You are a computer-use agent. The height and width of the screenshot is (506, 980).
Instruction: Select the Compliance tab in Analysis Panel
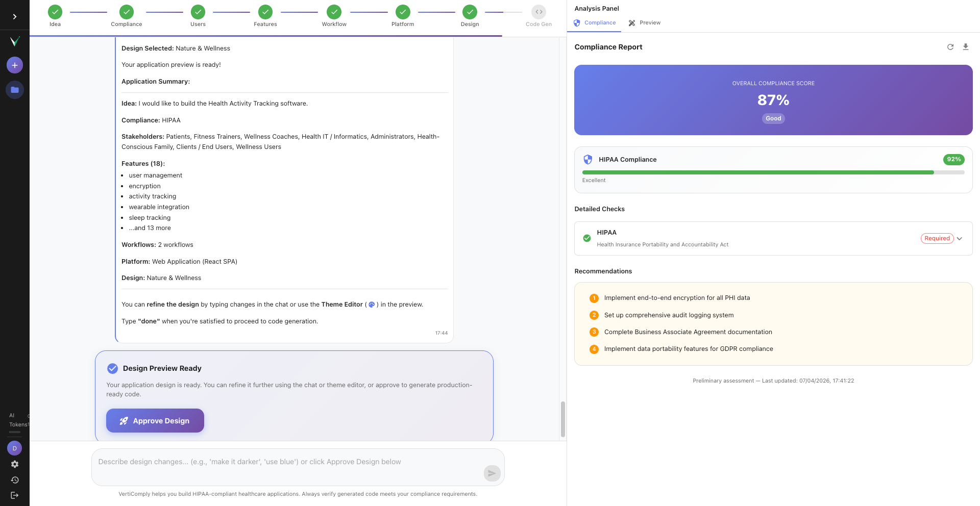click(x=594, y=22)
